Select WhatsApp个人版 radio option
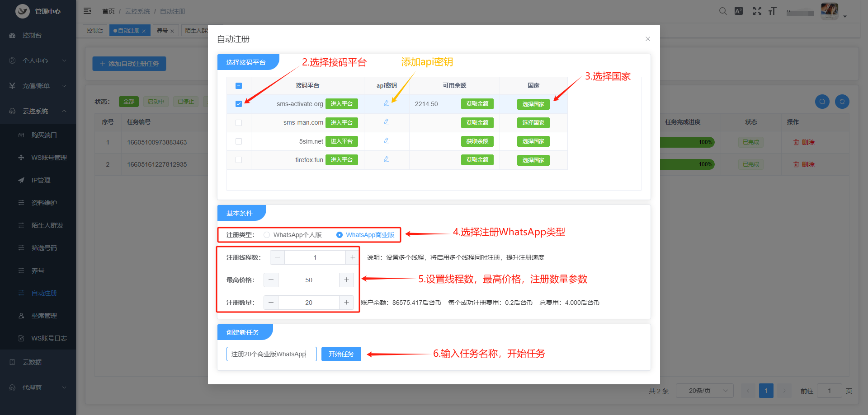 267,235
